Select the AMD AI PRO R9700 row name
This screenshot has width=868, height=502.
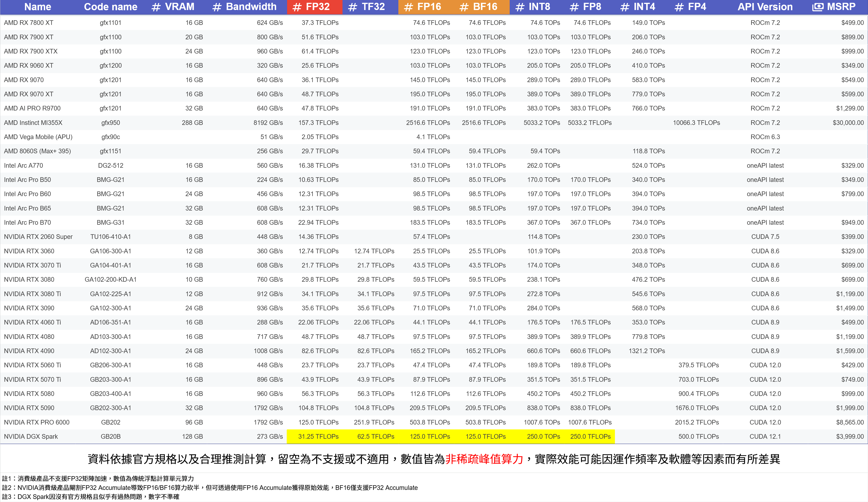click(x=32, y=108)
